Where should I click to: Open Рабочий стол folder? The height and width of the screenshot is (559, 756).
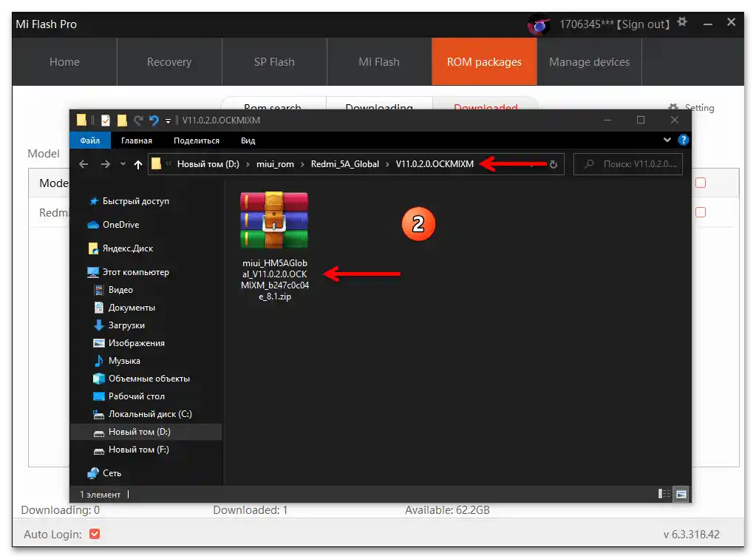click(x=129, y=396)
